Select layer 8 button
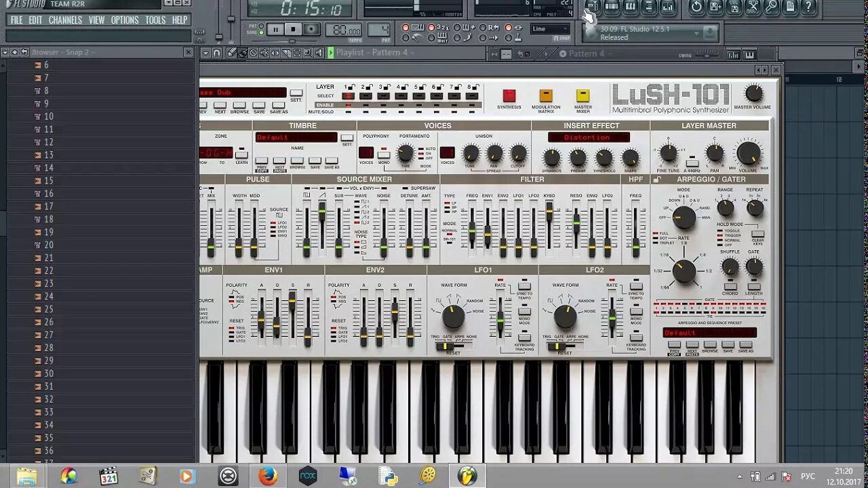The width and height of the screenshot is (868, 488). click(472, 96)
